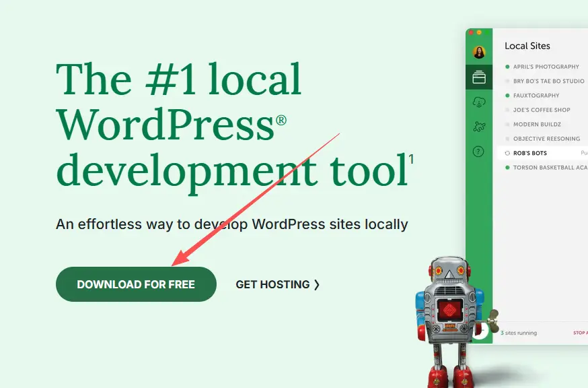Open the Get Hosting link
Screen dimensions: 588x388
click(x=277, y=284)
